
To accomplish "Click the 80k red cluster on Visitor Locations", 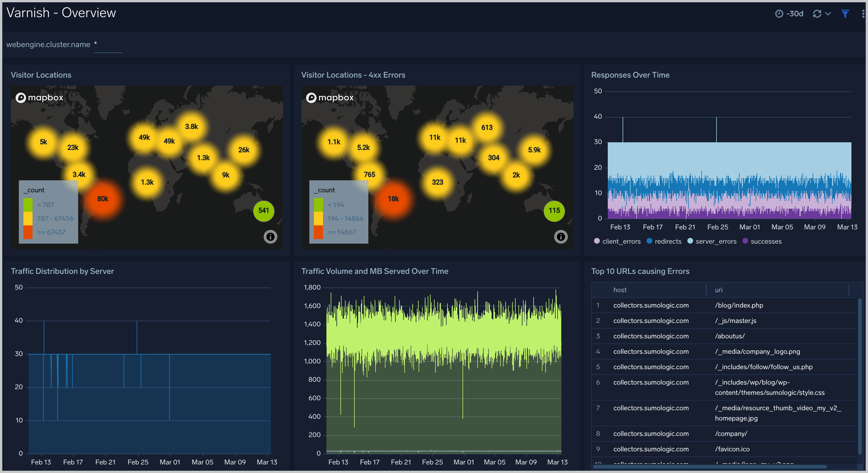I will [103, 199].
